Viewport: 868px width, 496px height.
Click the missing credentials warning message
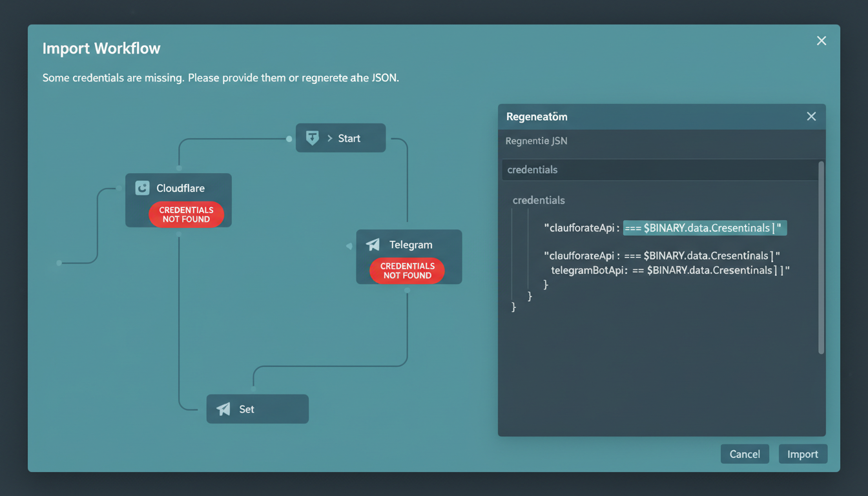coord(221,77)
